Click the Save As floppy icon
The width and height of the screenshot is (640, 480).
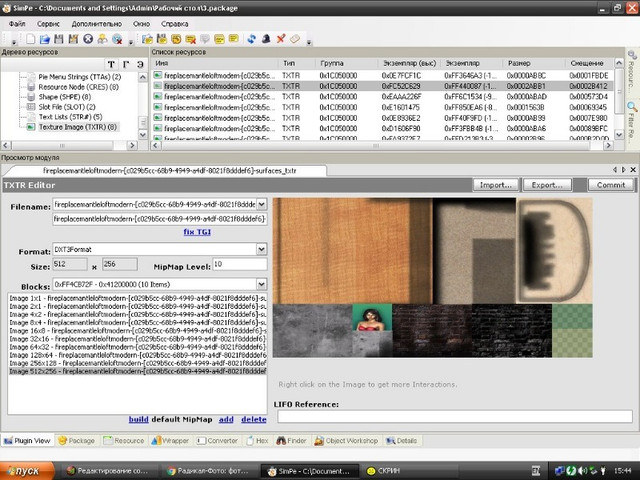[x=73, y=39]
